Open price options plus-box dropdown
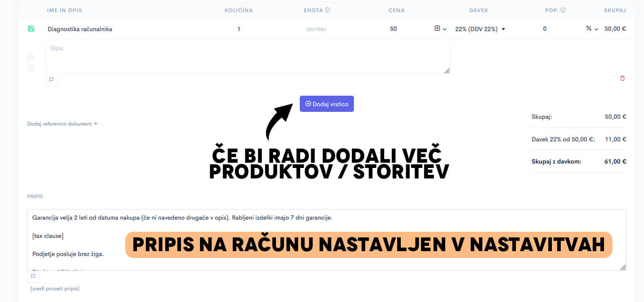This screenshot has width=644, height=302. coord(440,29)
